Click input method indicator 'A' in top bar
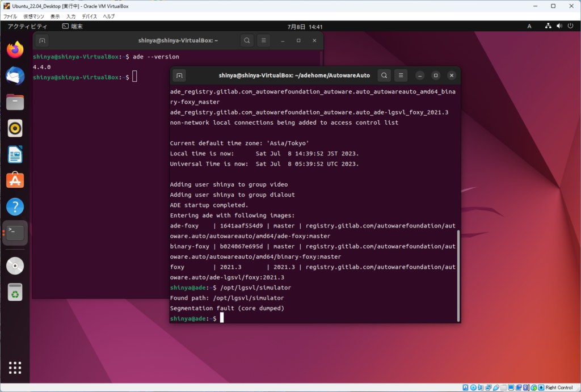This screenshot has height=392, width=581. [529, 26]
